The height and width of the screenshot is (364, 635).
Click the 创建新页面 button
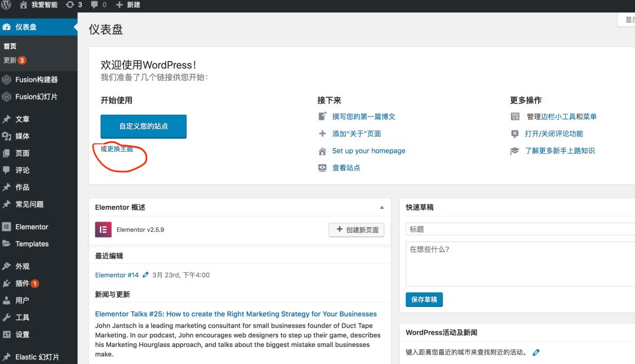point(356,230)
